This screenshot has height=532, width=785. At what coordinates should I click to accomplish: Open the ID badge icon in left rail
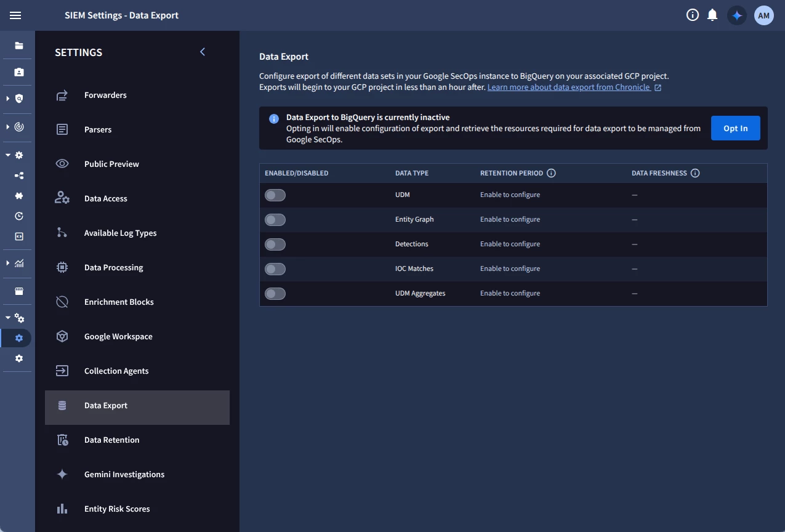(19, 72)
